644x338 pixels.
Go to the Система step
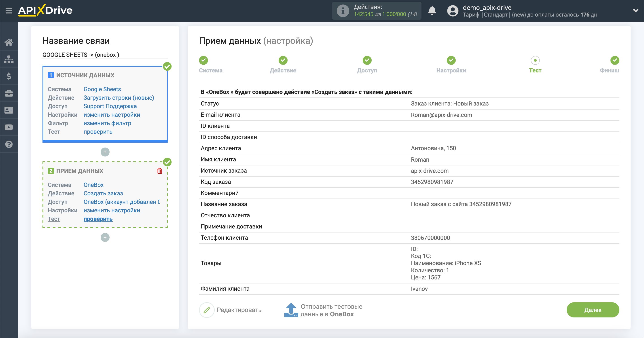pos(203,60)
